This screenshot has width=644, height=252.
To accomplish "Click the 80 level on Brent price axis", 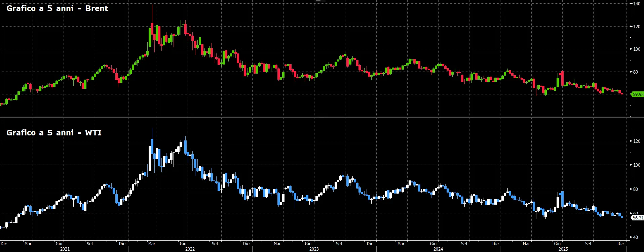I will 636,72.
